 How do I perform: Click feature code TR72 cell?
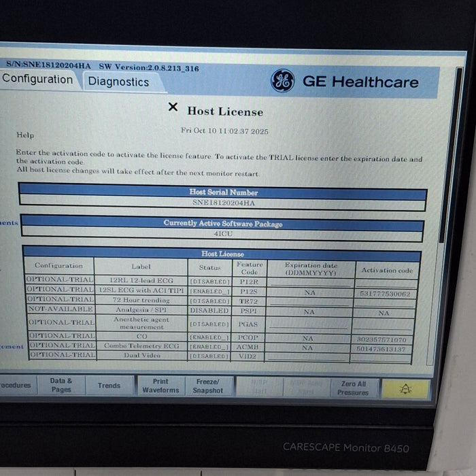[x=249, y=301]
